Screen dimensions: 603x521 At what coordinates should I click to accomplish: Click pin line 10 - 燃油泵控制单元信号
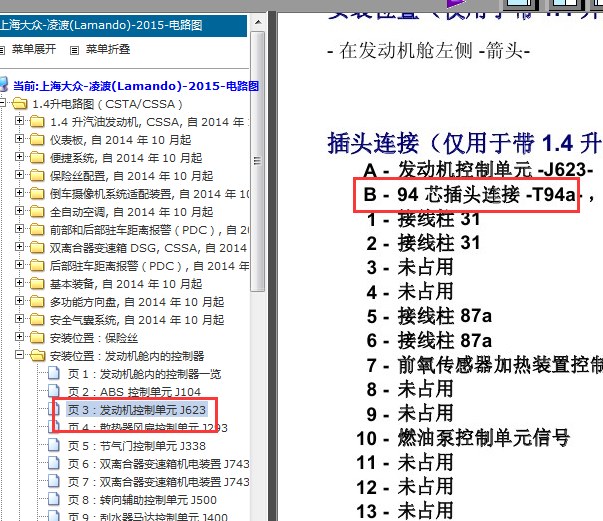click(463, 438)
